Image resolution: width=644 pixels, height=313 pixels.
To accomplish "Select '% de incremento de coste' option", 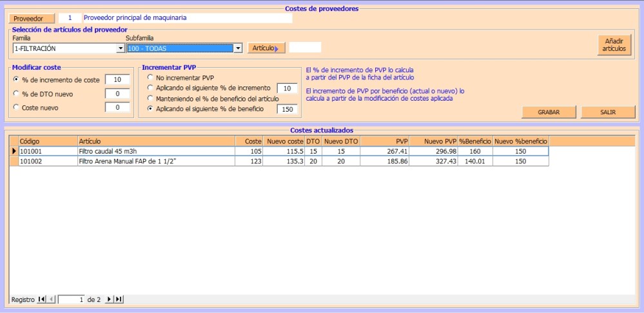I will pyautogui.click(x=16, y=79).
